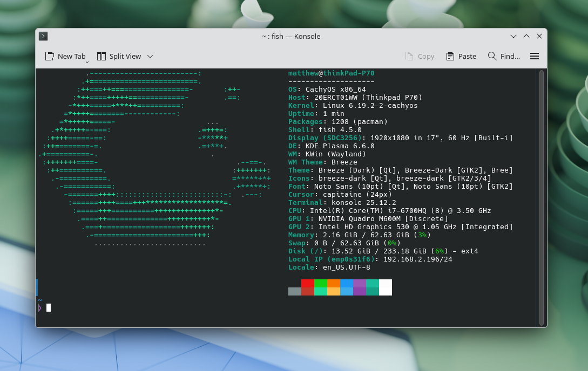Click the white color block
The width and height of the screenshot is (588, 371).
(386, 287)
